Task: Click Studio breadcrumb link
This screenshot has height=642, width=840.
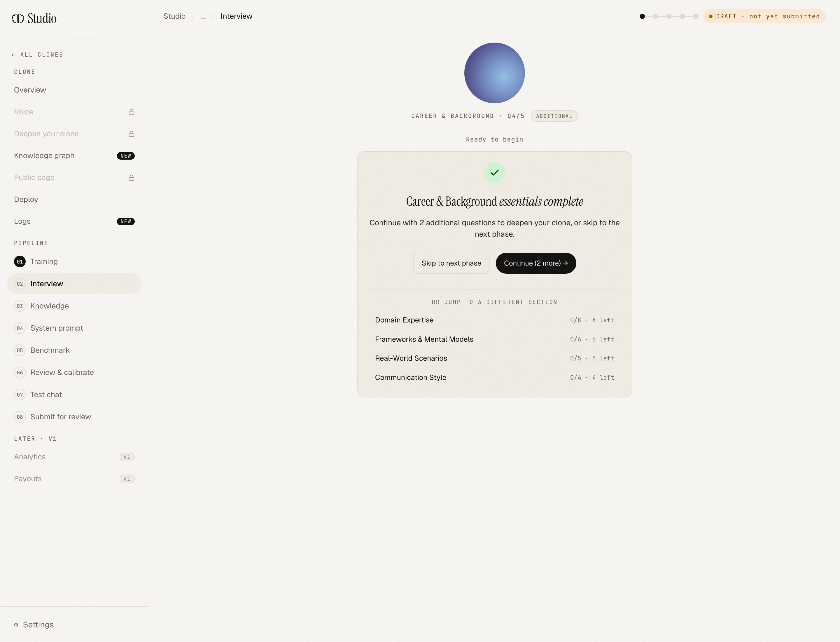Action: [174, 16]
